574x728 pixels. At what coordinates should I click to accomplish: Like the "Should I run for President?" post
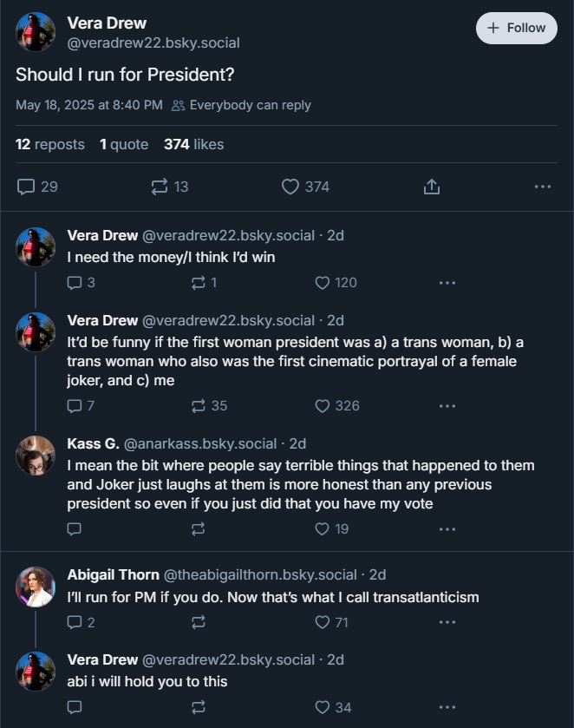(291, 187)
